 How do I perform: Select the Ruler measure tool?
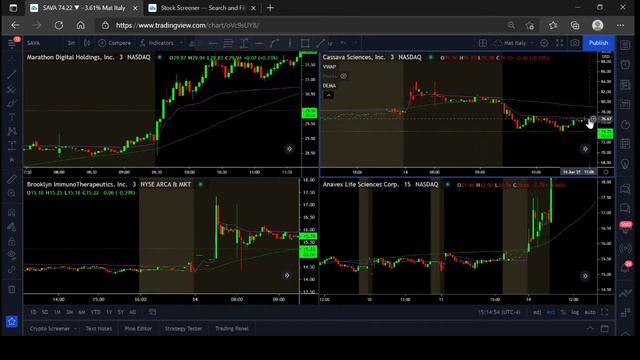[x=12, y=179]
